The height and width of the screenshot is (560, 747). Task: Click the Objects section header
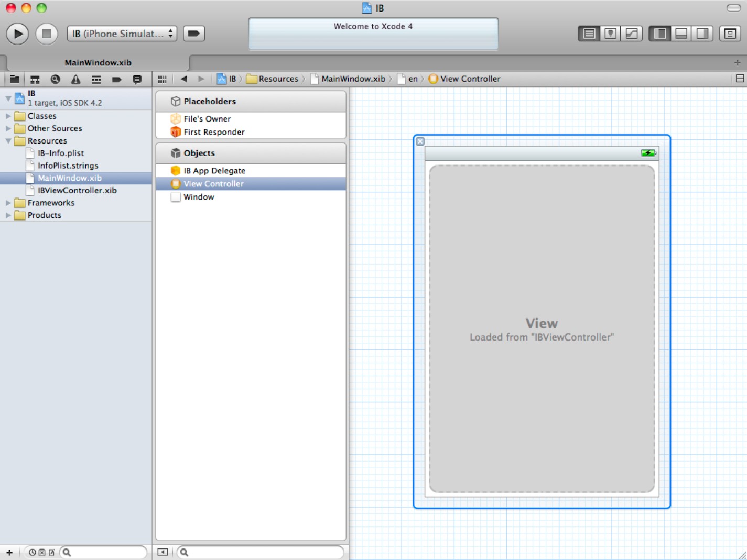[x=251, y=153]
